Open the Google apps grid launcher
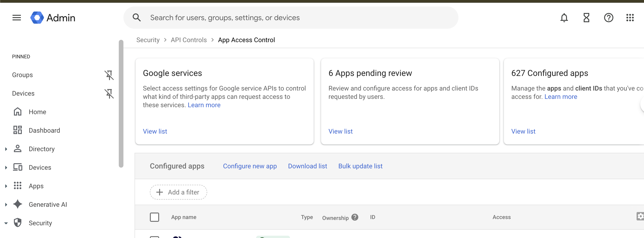644x238 pixels. pyautogui.click(x=630, y=18)
